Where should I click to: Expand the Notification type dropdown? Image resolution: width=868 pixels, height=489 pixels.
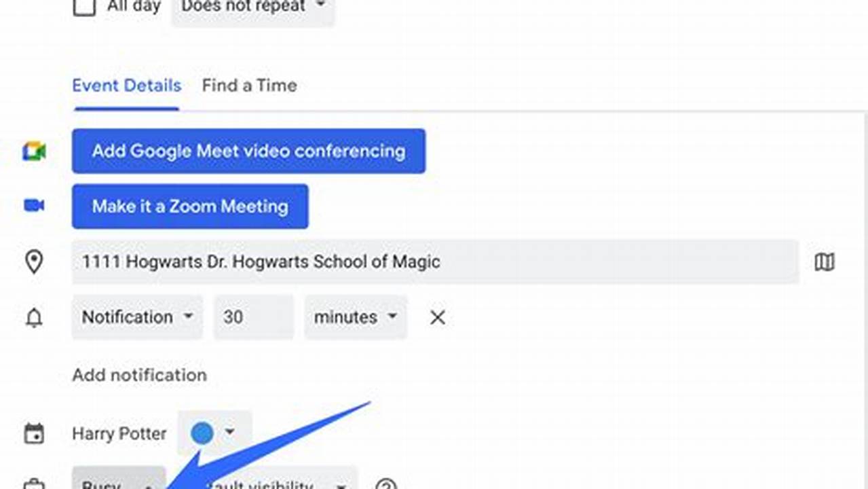tap(137, 317)
